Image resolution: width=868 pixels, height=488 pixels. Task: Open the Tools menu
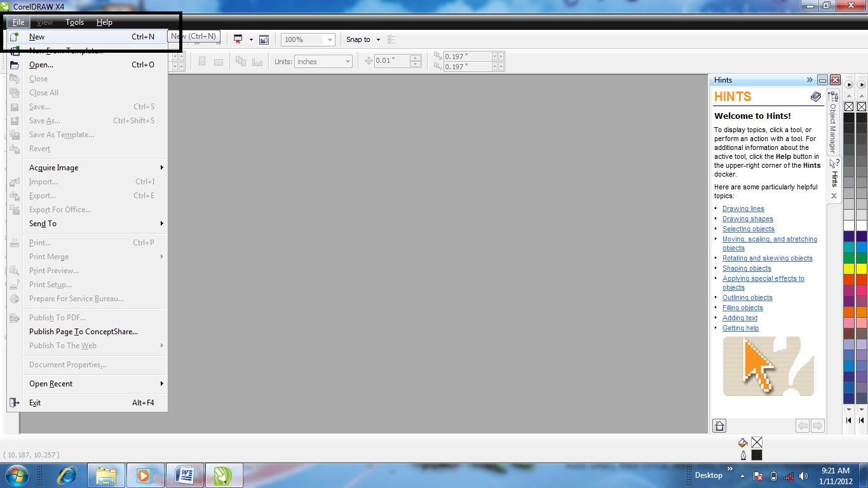click(74, 22)
